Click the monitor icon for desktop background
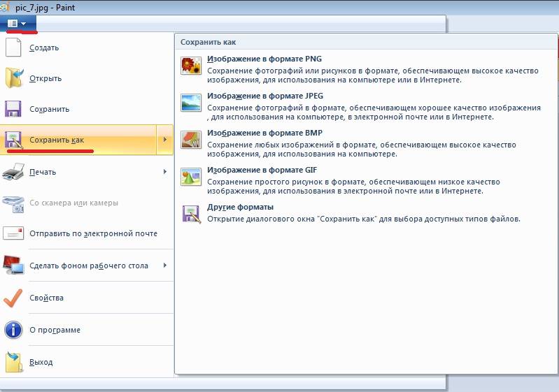This screenshot has height=392, width=559. point(13,266)
